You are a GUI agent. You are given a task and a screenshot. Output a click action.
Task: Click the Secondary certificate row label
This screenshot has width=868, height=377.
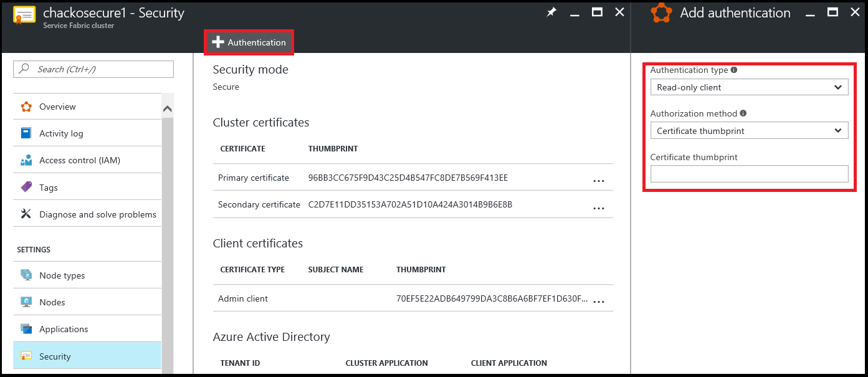click(259, 204)
